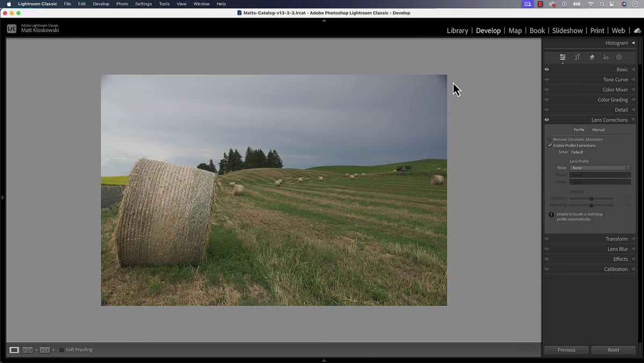Open the lens Make dropdown
The height and width of the screenshot is (363, 644).
click(x=600, y=168)
